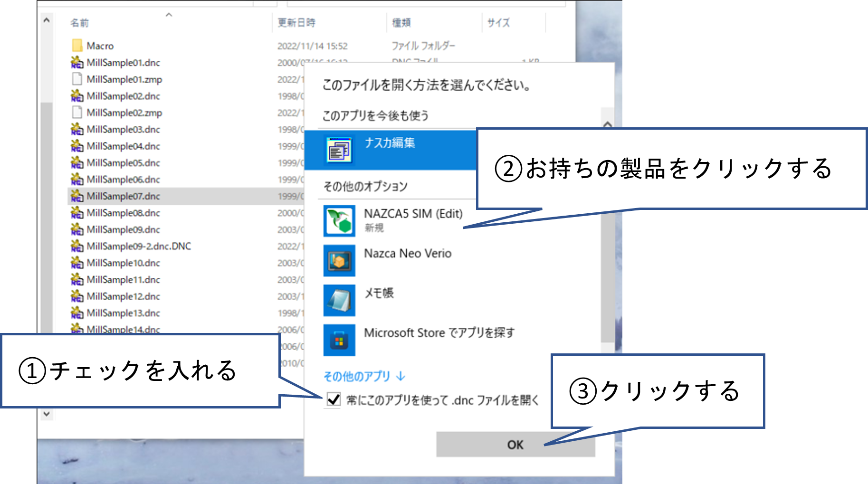Viewport: 868px width, 484px height.
Task: Click the file list scroll down arrow
Action: click(x=47, y=414)
